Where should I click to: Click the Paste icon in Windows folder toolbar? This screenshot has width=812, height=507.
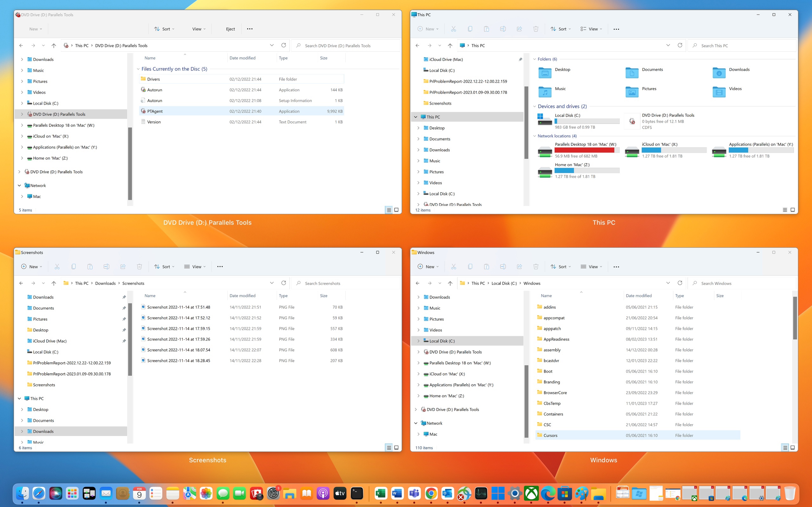[x=486, y=266]
